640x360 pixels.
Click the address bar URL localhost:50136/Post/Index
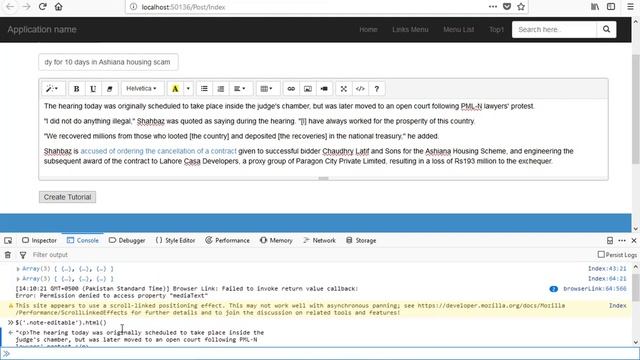pyautogui.click(x=183, y=7)
